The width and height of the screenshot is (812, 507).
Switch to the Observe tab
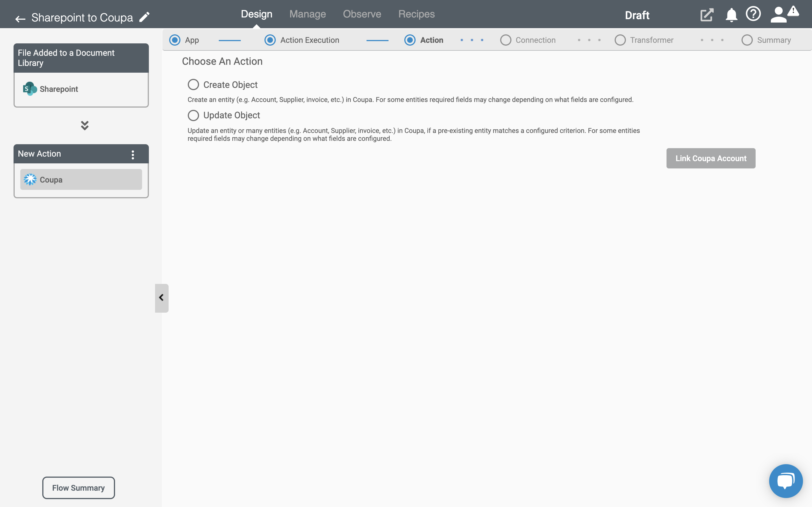362,14
